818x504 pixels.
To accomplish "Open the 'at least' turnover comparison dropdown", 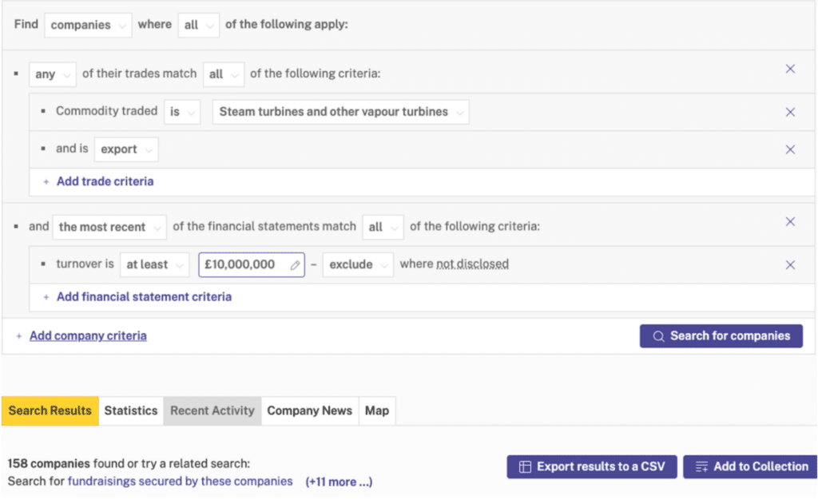I will (x=154, y=264).
